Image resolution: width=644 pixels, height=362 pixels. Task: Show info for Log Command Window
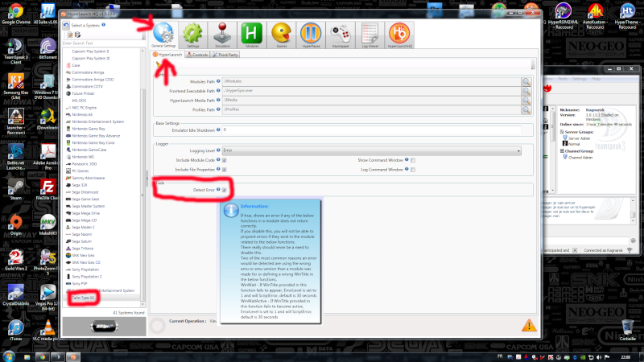[407, 169]
